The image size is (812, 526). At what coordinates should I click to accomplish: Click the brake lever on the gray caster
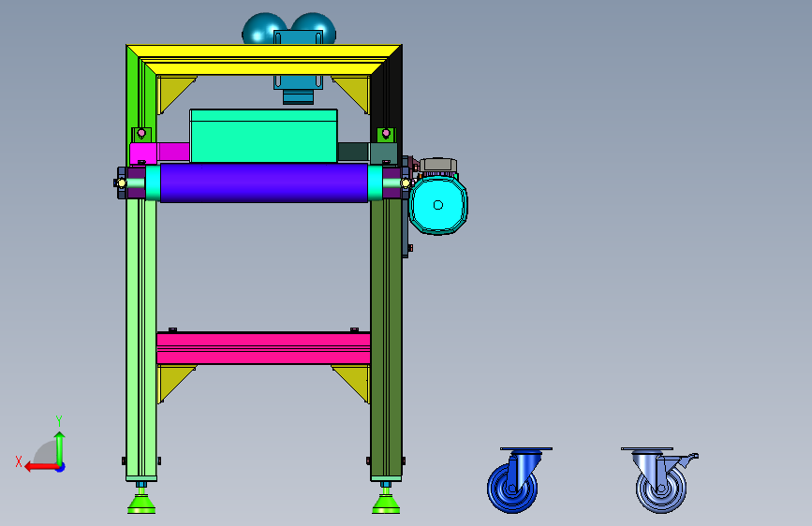tap(687, 460)
